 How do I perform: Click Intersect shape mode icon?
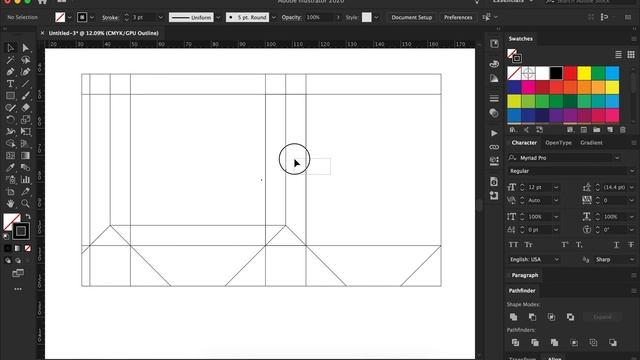pos(551,317)
